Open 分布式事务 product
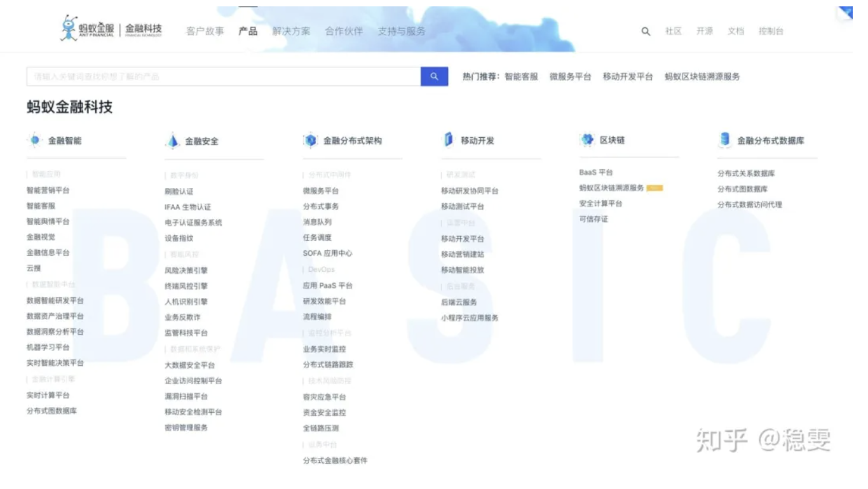 pos(321,206)
